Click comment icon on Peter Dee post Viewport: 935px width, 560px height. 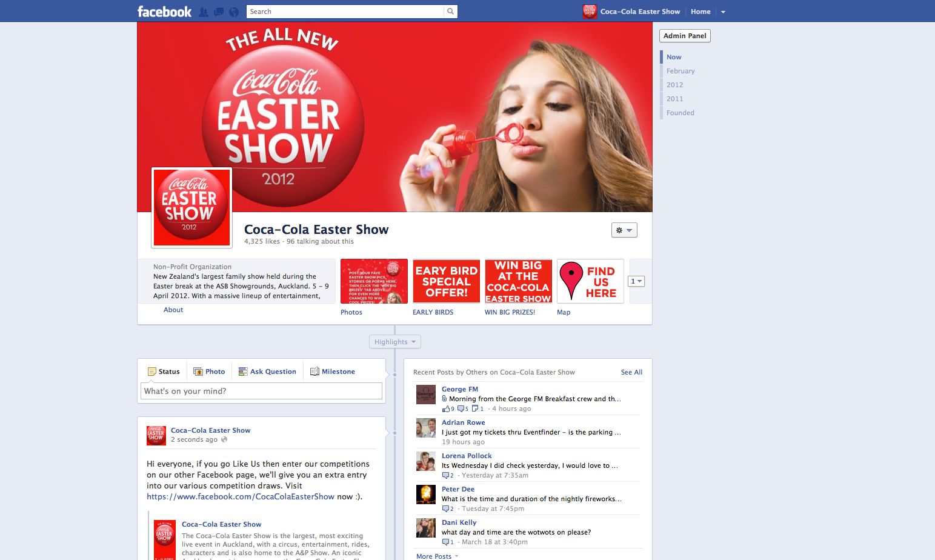click(x=445, y=509)
